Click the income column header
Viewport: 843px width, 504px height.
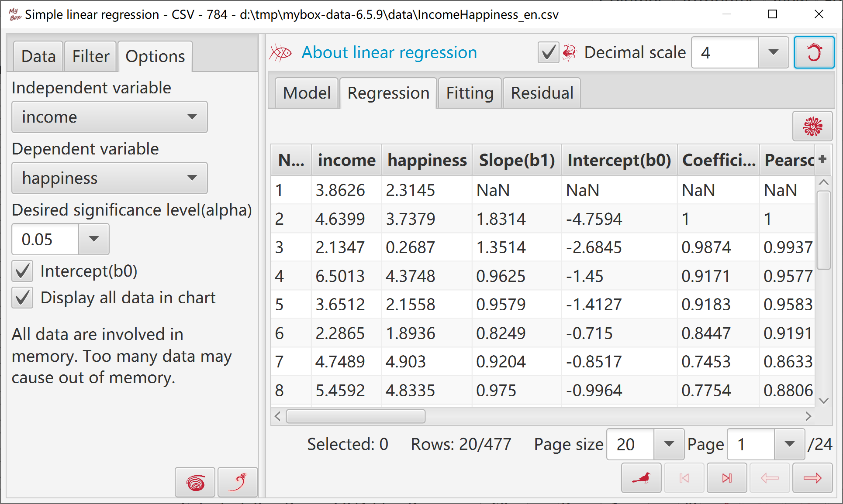tap(346, 160)
